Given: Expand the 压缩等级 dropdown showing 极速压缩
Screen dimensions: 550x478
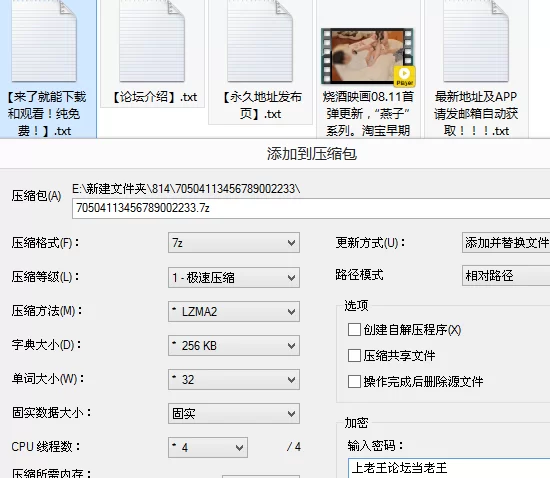Looking at the screenshot, I should coord(234,277).
